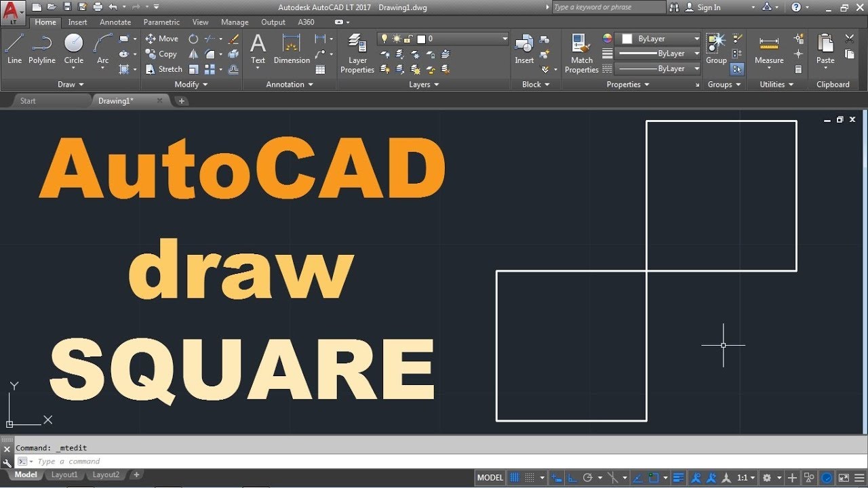This screenshot has width=868, height=488.
Task: Click the Group tool
Action: point(716,49)
